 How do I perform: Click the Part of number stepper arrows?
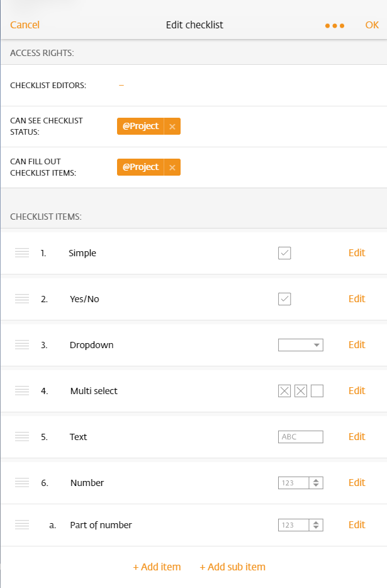click(316, 525)
